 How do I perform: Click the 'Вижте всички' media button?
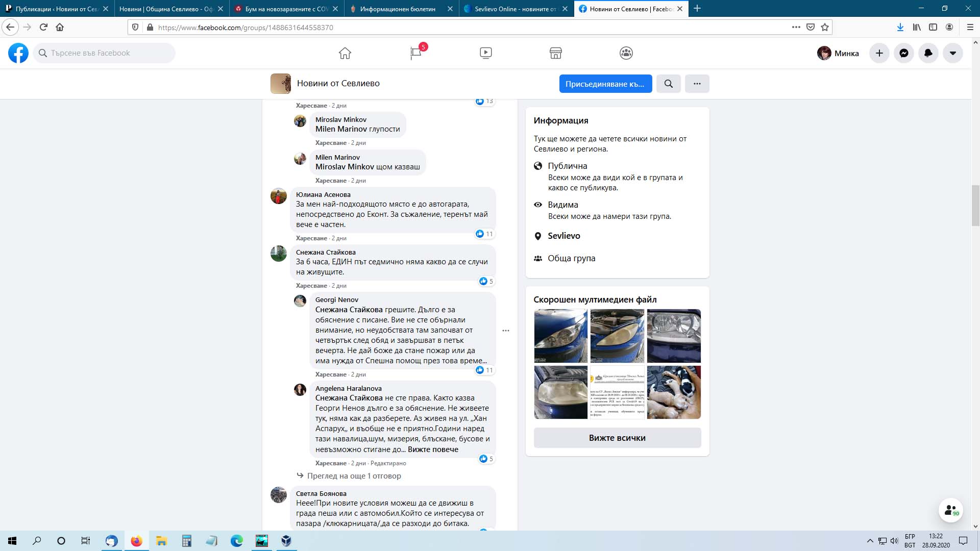617,438
